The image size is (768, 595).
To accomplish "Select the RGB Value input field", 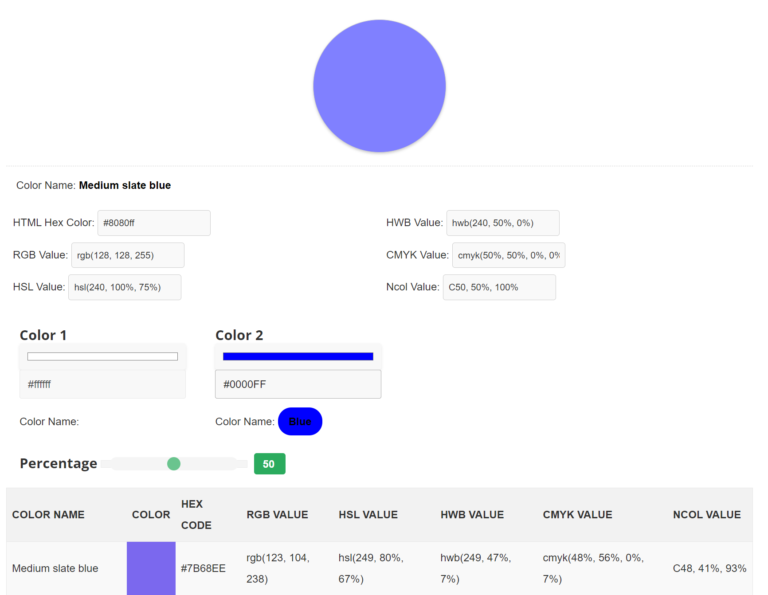I will [127, 255].
